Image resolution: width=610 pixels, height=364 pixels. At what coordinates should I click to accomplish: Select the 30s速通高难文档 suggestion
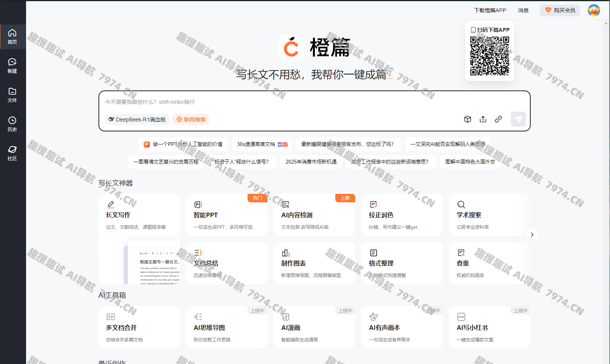[262, 144]
